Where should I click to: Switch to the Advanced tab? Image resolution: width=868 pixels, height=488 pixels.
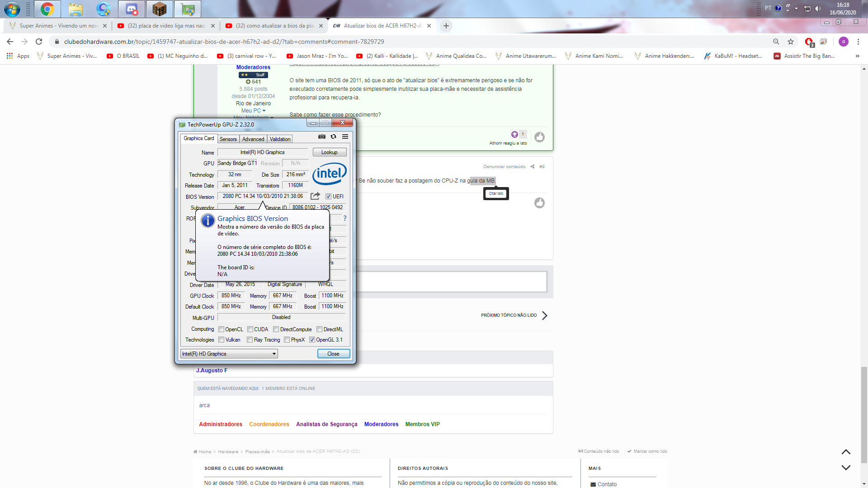point(253,139)
